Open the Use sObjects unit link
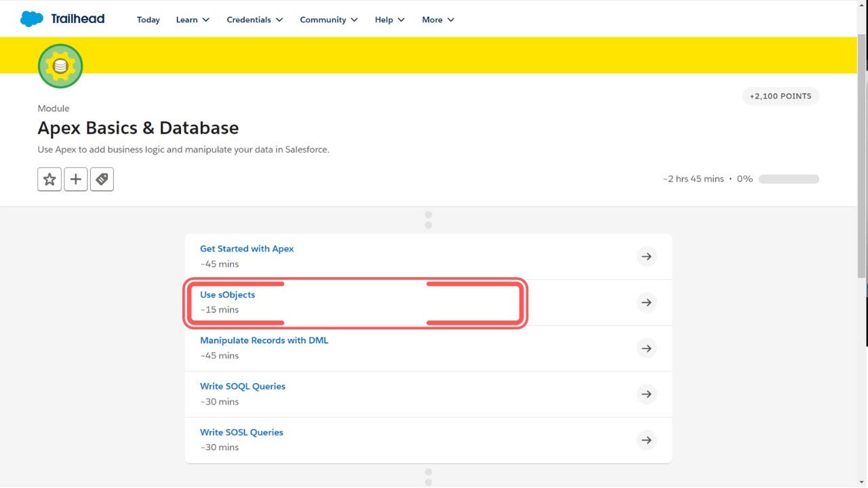The height and width of the screenshot is (488, 868). coord(227,295)
